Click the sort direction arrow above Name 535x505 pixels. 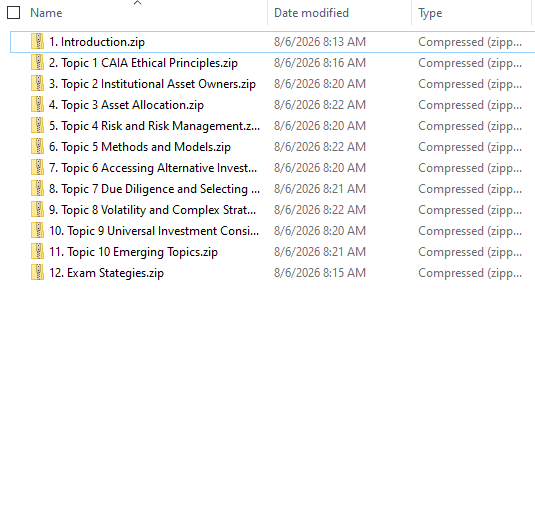coord(138,3)
